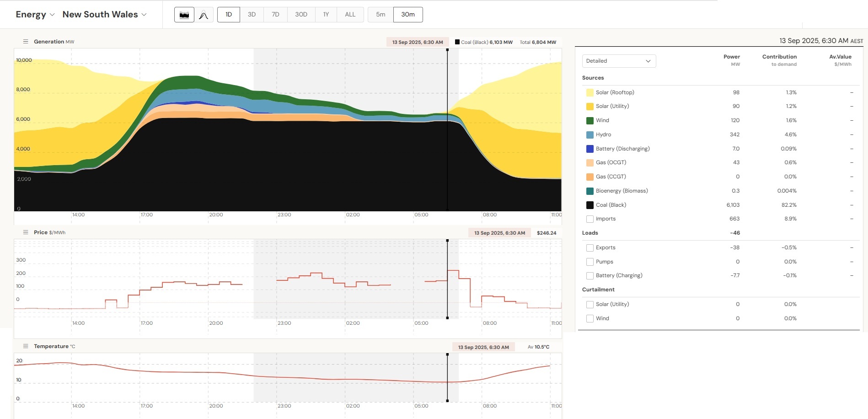Click the Hydro blue color swatch
This screenshot has width=868, height=419.
coord(590,134)
